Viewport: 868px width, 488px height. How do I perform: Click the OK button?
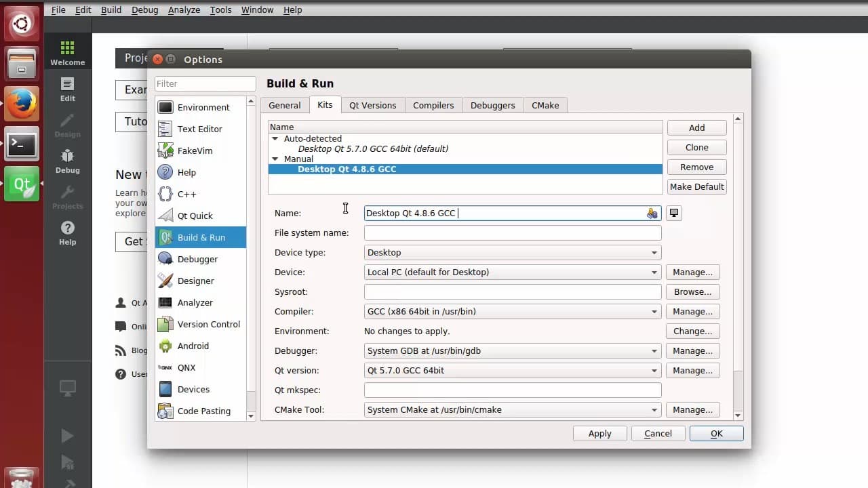pos(717,434)
